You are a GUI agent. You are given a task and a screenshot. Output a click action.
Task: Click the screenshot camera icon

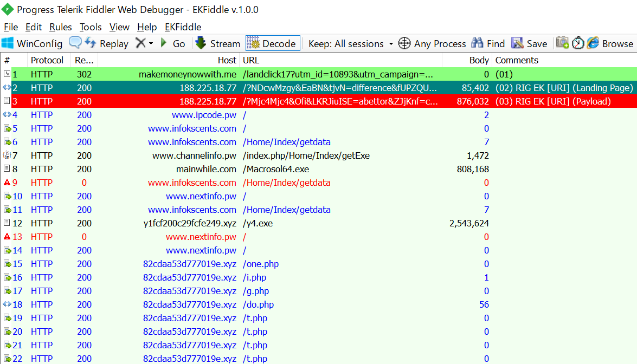click(562, 43)
